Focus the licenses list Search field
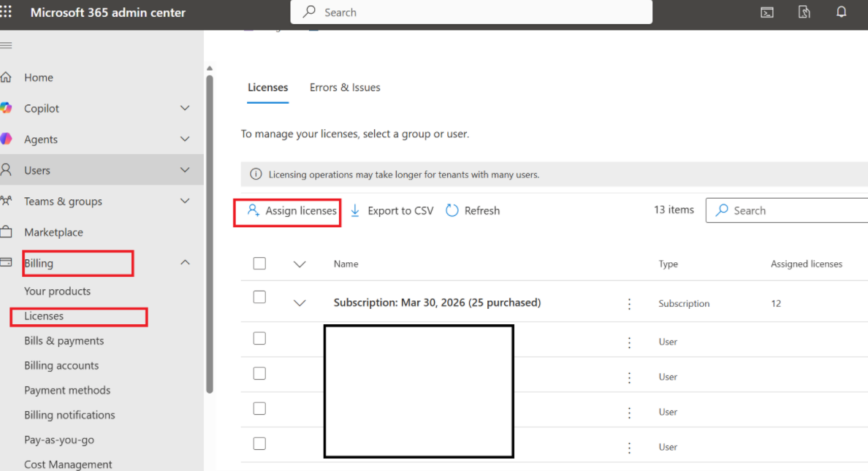Viewport: 868px width, 471px height. [787, 210]
